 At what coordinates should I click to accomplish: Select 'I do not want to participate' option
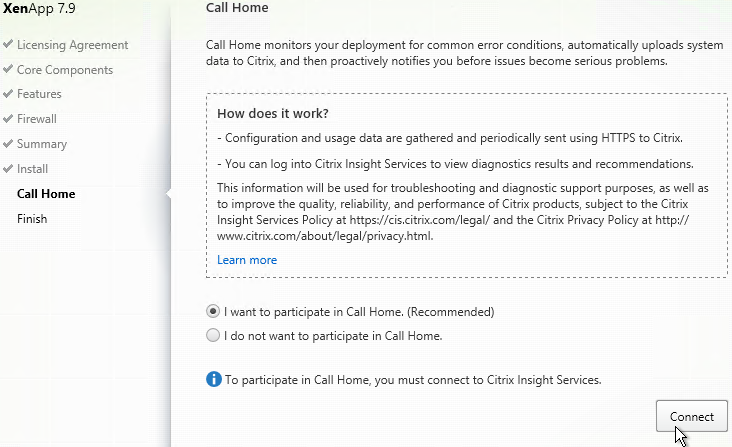213,335
